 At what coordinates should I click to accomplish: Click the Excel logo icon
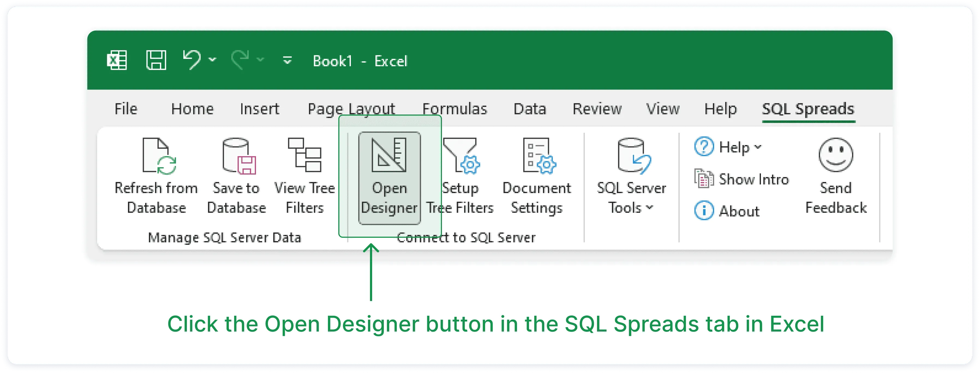[117, 61]
